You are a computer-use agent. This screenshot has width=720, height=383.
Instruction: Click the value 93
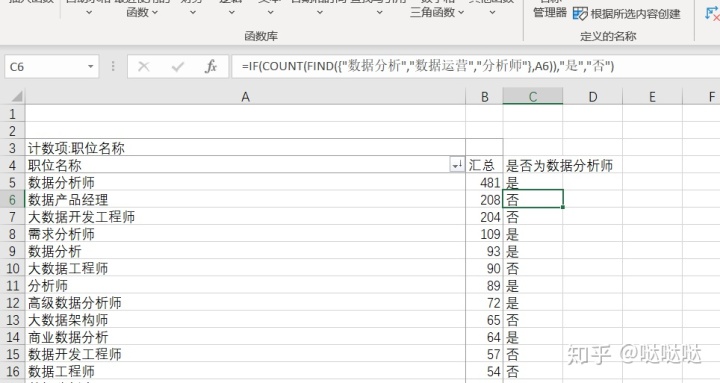(494, 251)
